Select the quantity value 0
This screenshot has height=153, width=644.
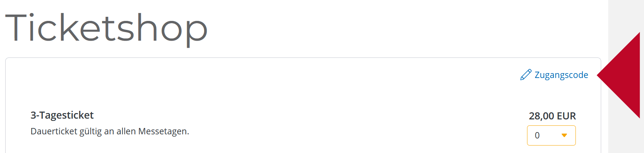[537, 135]
